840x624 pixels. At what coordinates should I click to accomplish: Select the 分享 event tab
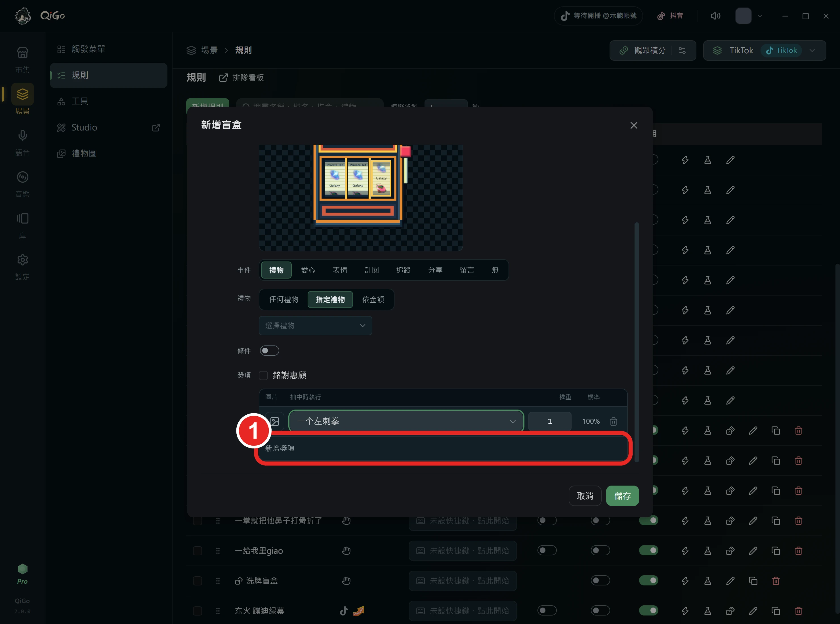(x=435, y=270)
